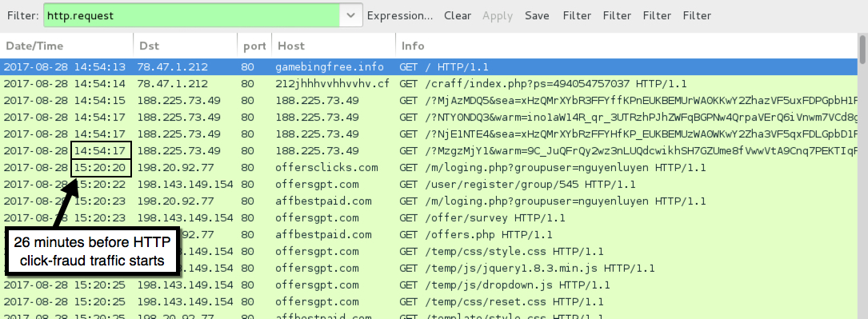Viewport: 868px width, 319px height.
Task: Select the offersclicks.com host cell
Action: click(x=326, y=168)
